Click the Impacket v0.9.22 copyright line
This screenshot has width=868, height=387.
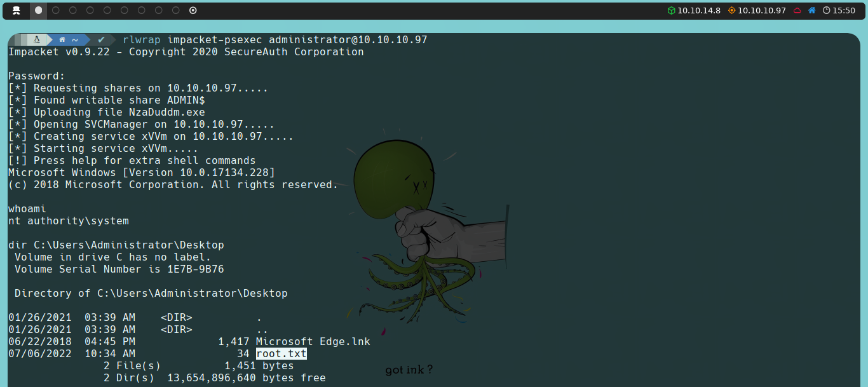[x=186, y=51]
